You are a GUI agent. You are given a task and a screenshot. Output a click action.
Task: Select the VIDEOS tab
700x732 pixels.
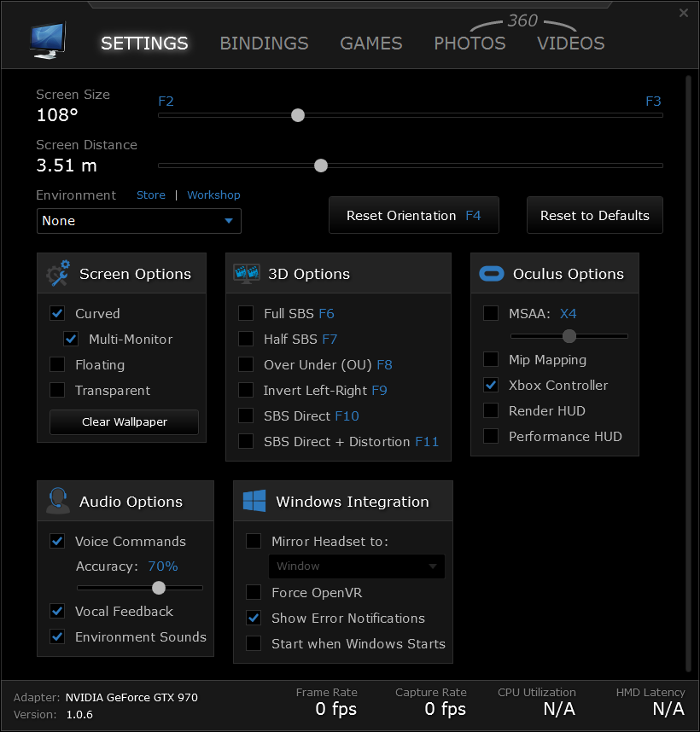(x=570, y=43)
